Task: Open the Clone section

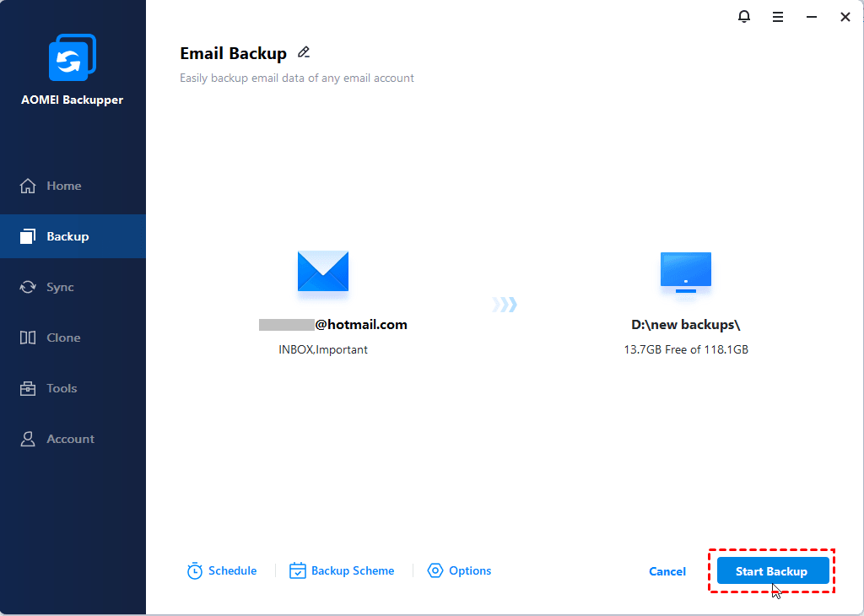Action: tap(73, 338)
